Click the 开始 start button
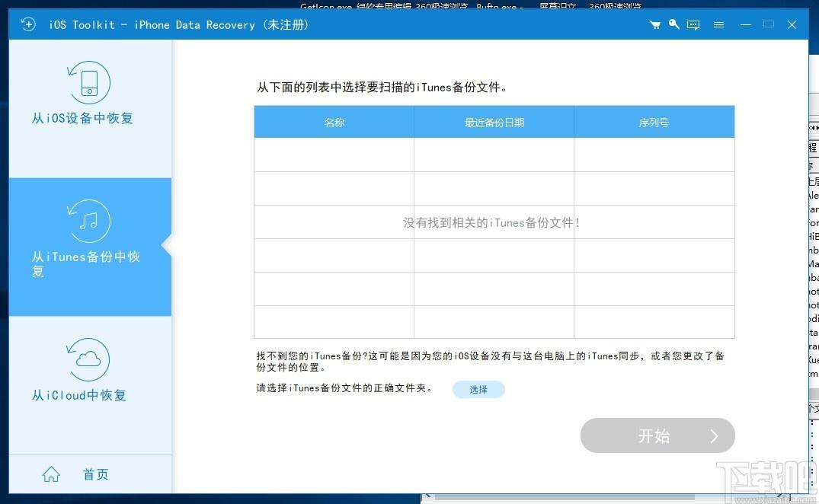 coord(657,435)
